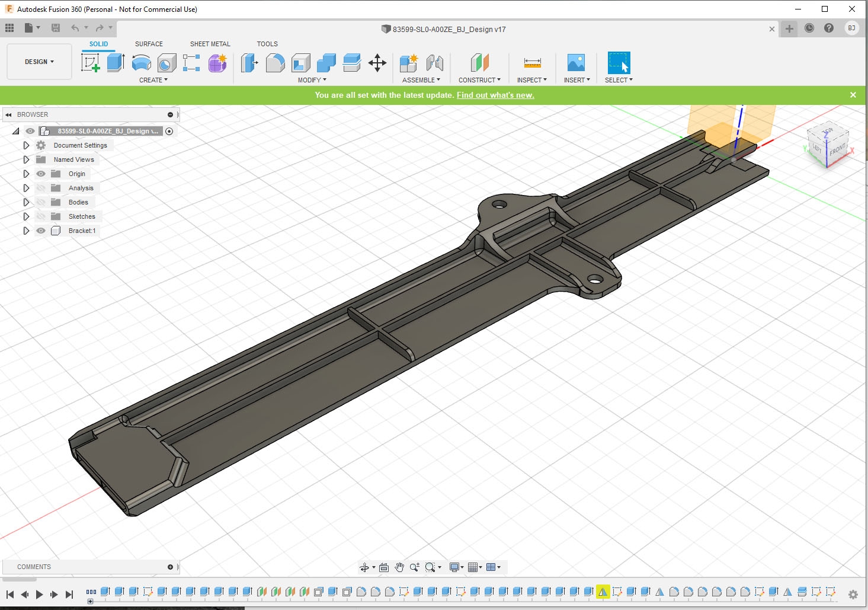Click the Redo arrow
868x610 pixels.
click(x=100, y=28)
